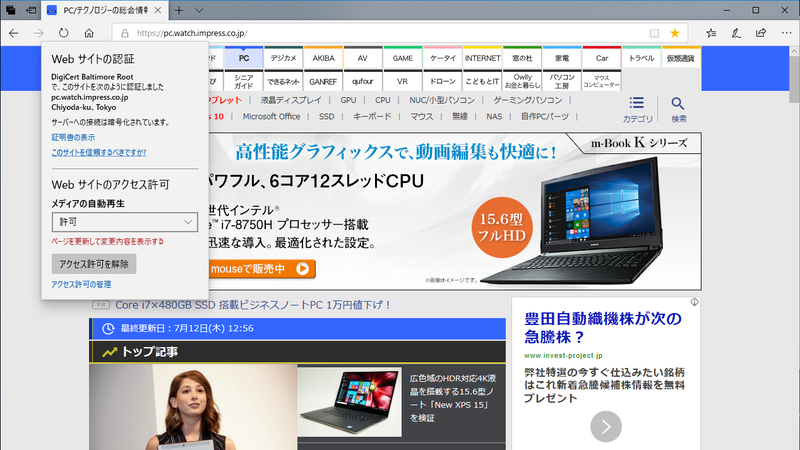Image resolution: width=800 pixels, height=450 pixels.
Task: Click the Microsoft Office category link
Action: point(271,117)
